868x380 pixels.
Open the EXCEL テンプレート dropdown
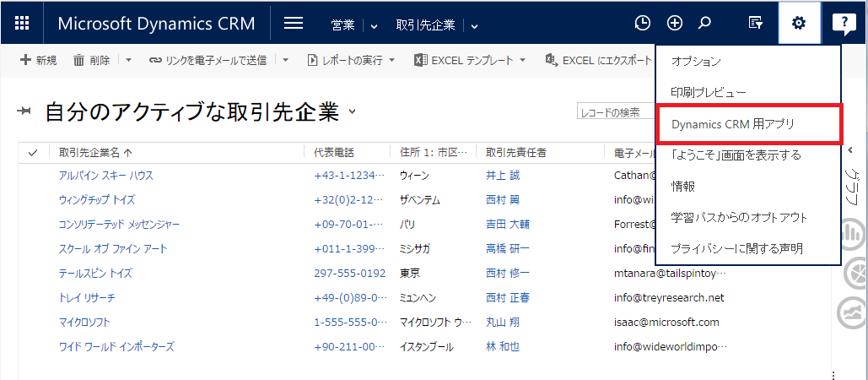(470, 61)
